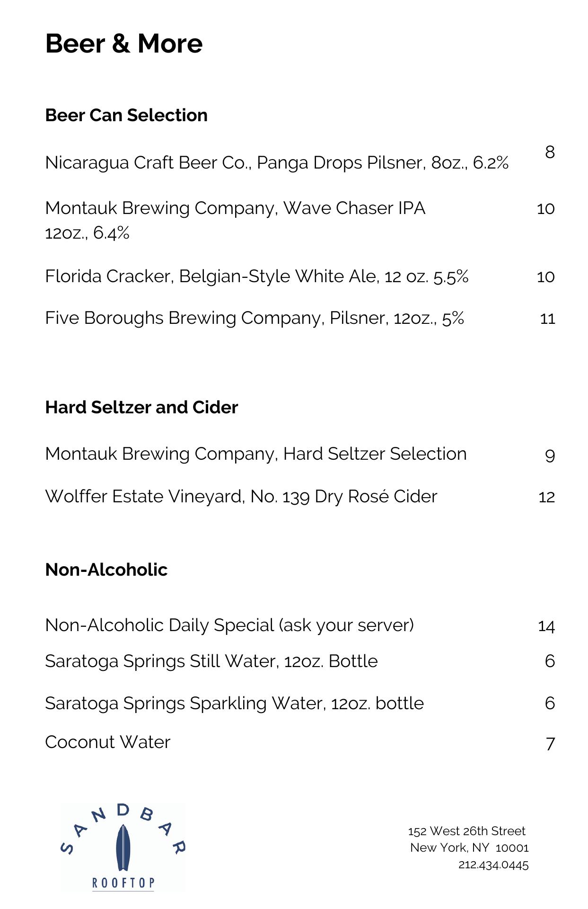
Task: Select the Montauk Wave Chaser IPA item
Action: (x=235, y=208)
